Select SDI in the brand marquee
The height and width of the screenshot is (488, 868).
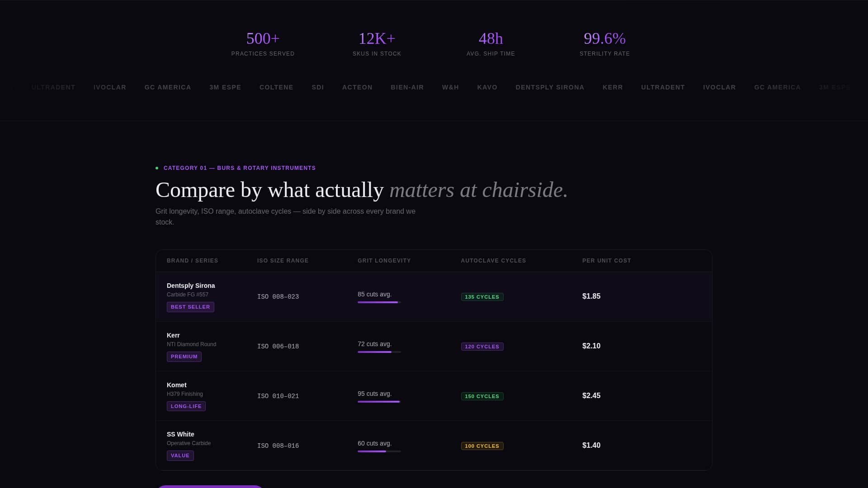point(318,87)
